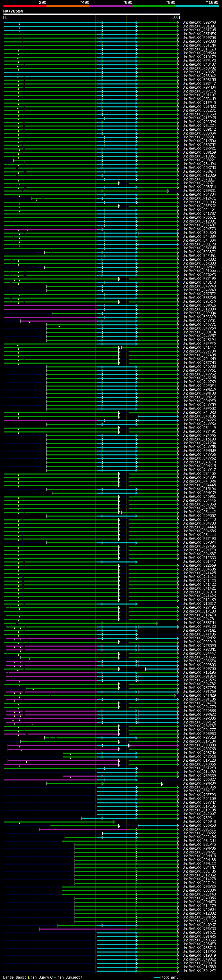Select hit UniRef100_O04686

click(199, 531)
